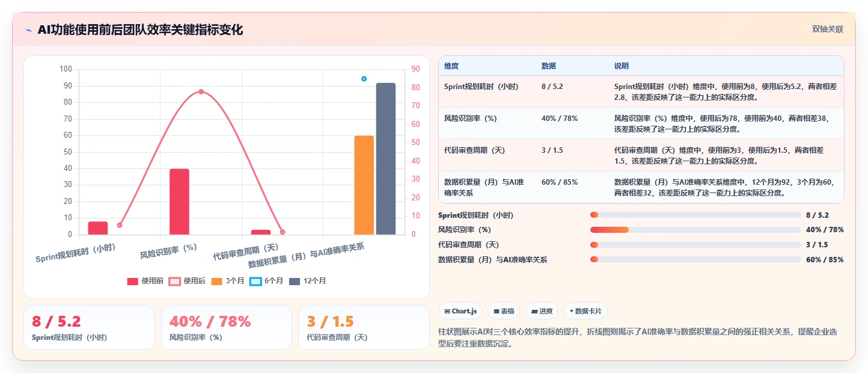Screen dimensions: 868x373
Task: Click the orange 3个月 bar
Action: click(x=364, y=185)
